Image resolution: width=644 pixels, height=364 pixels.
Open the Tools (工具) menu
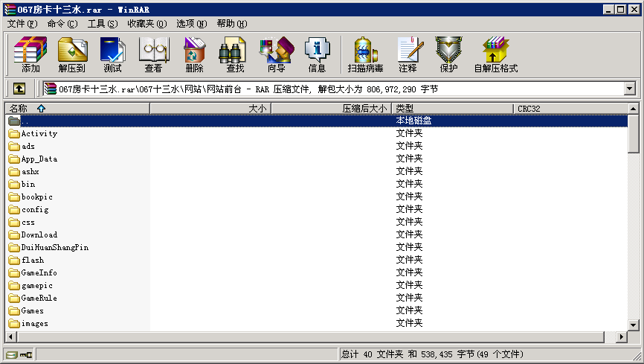tap(103, 24)
